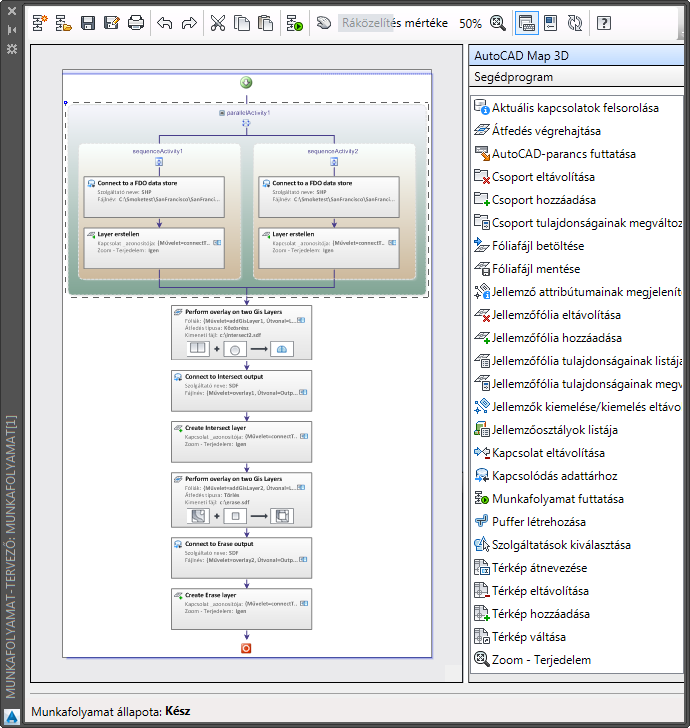
Task: Redo the last undone action
Action: pyautogui.click(x=189, y=23)
